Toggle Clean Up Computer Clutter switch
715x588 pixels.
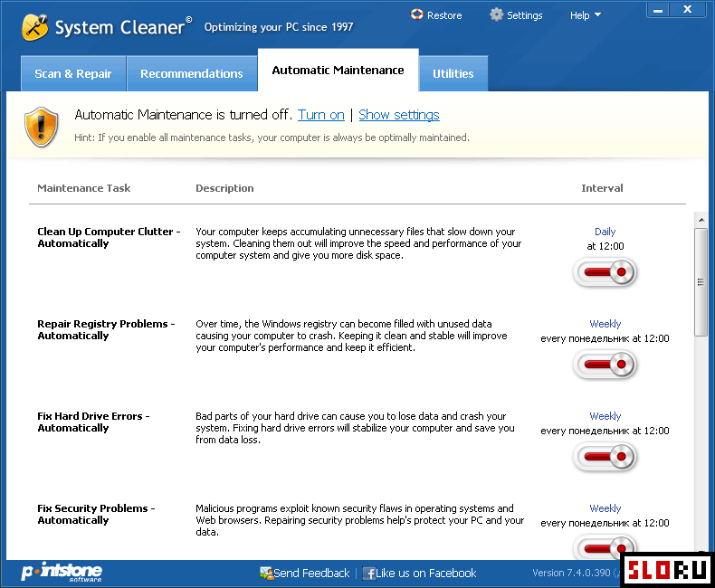pyautogui.click(x=605, y=272)
